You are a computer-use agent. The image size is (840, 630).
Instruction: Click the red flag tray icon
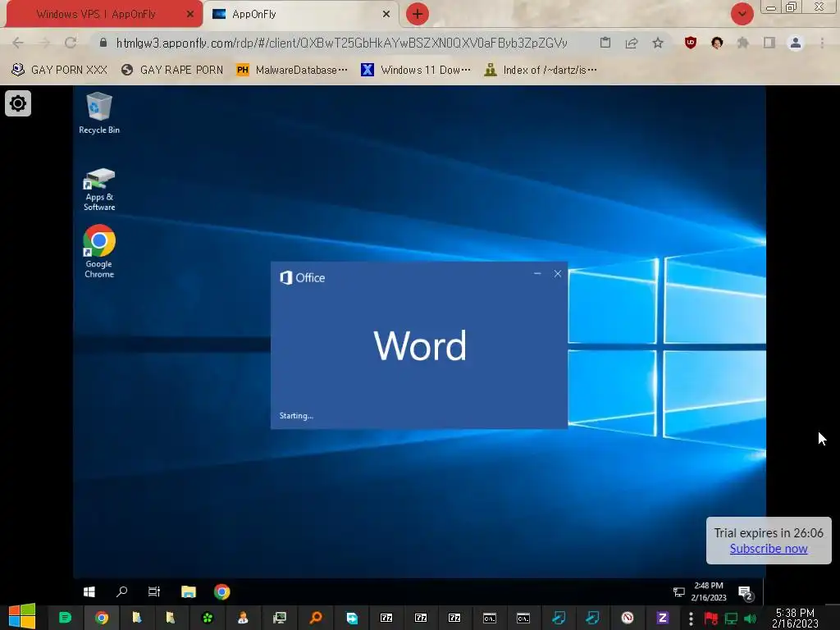(x=711, y=619)
